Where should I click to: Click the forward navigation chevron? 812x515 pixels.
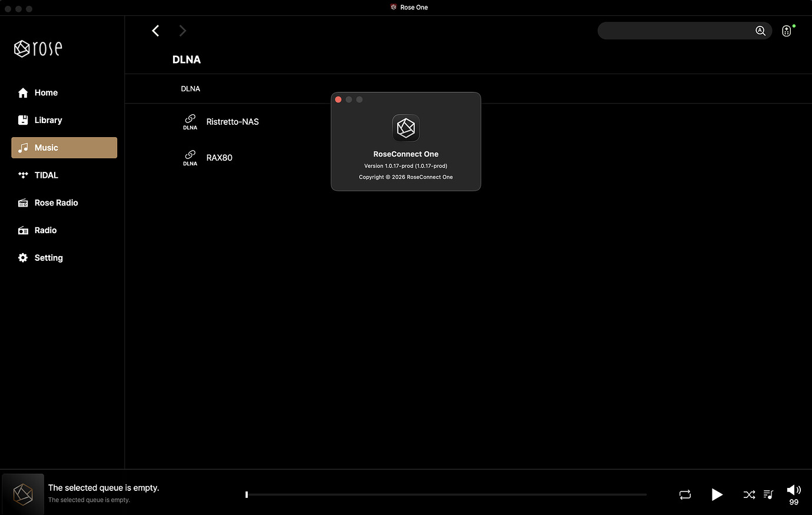(182, 31)
